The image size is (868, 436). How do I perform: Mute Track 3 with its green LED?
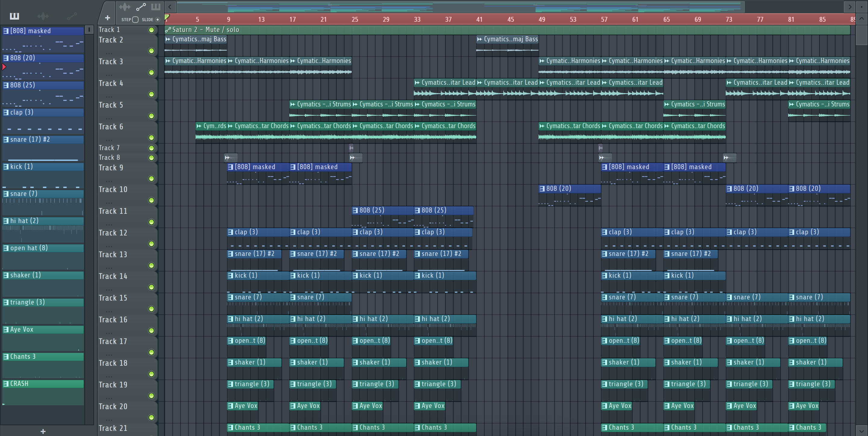(x=152, y=72)
